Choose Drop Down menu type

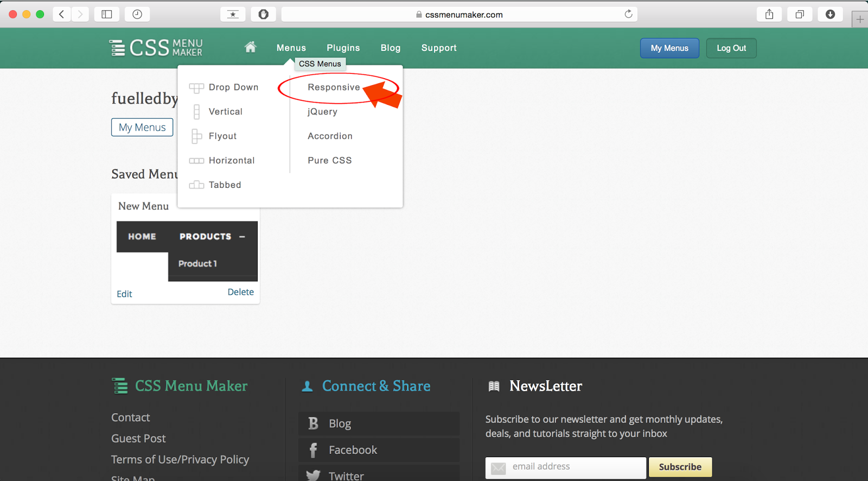tap(233, 87)
